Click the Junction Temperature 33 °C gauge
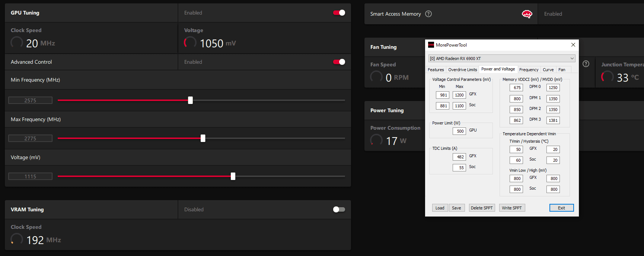 pyautogui.click(x=608, y=77)
